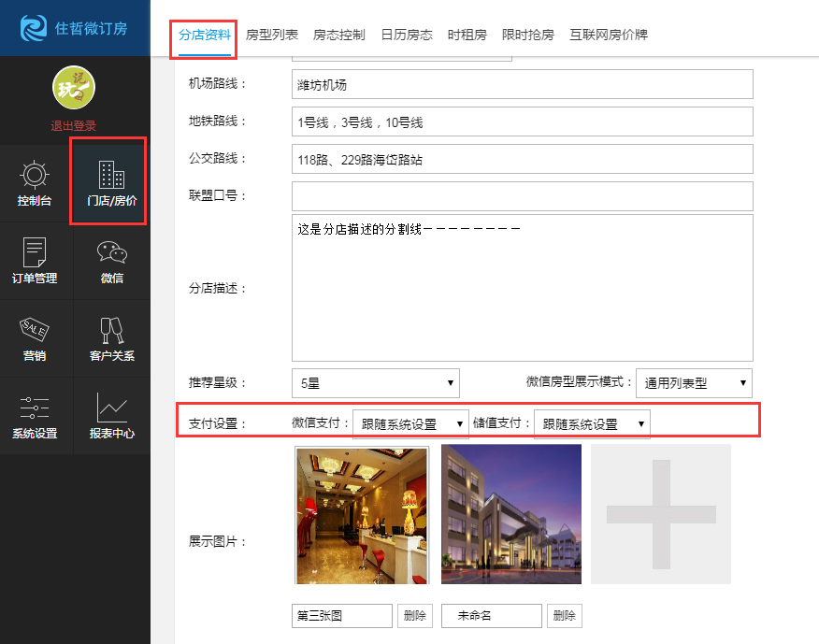Switch to the 互联网房价牌 tab

coord(609,35)
